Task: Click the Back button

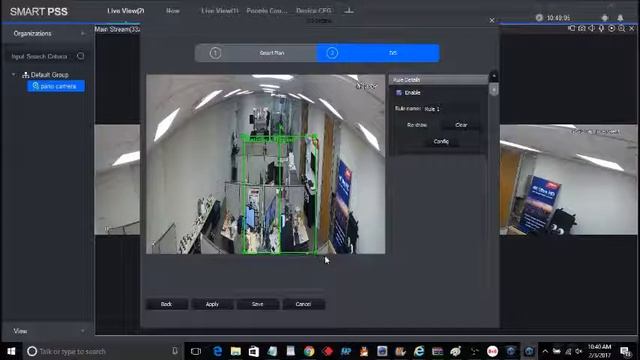Action: coord(167,304)
